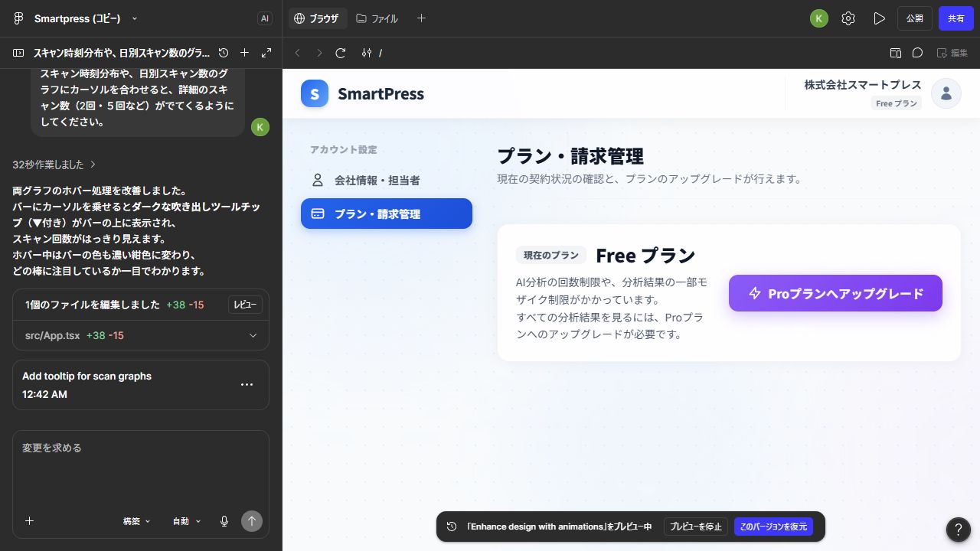Open profile avatar in SmartPress header

tap(946, 93)
